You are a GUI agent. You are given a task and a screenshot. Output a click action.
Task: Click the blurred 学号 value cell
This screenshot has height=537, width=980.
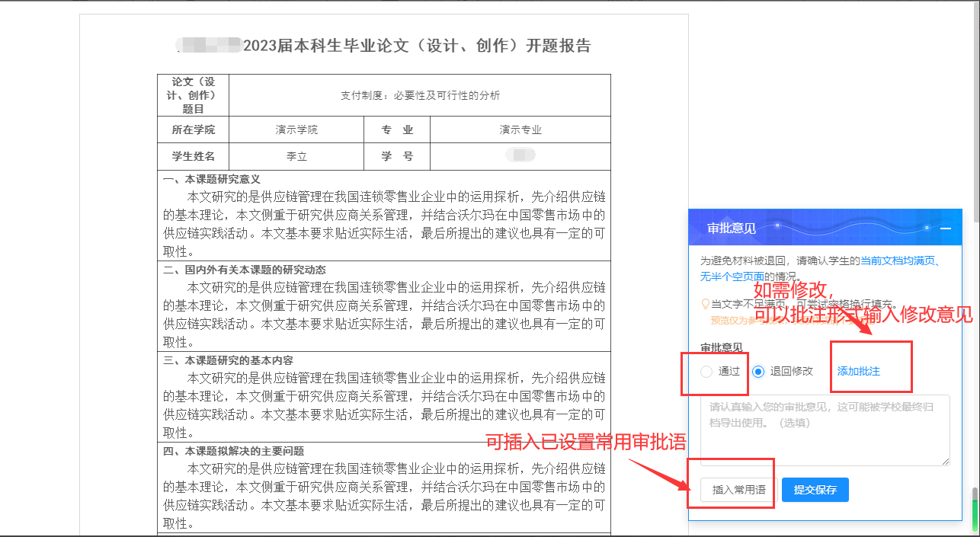[520, 156]
